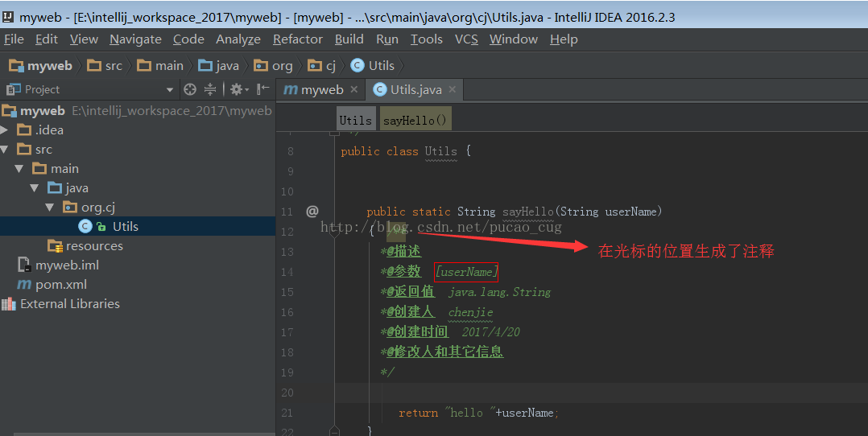Click the java breadcrumb in navigation bar
The image size is (868, 436).
[x=219, y=66]
